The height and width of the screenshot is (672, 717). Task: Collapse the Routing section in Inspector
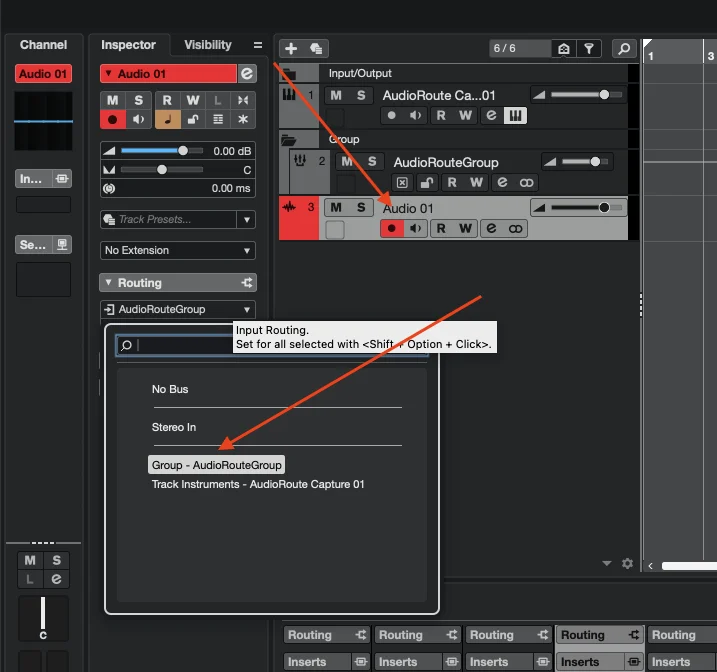[108, 283]
